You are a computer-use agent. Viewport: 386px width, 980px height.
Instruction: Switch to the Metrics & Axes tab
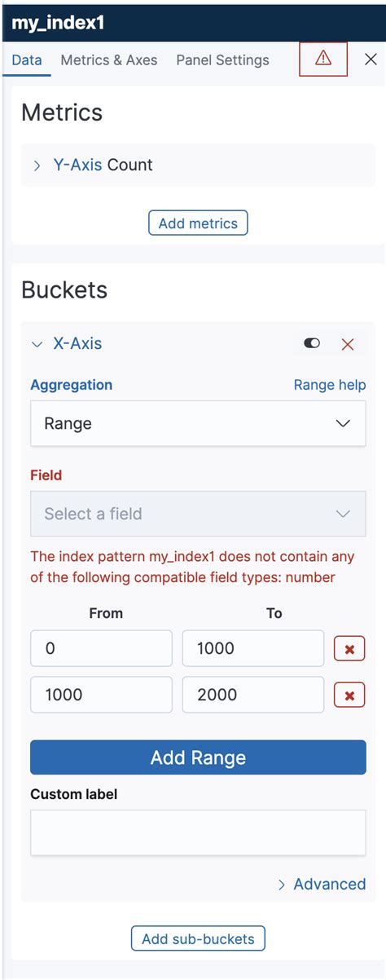[x=109, y=60]
